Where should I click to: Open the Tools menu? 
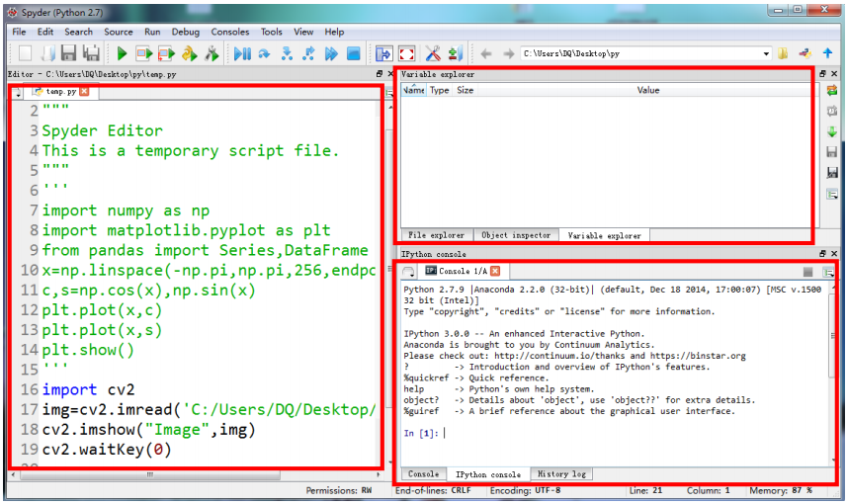pos(271,32)
